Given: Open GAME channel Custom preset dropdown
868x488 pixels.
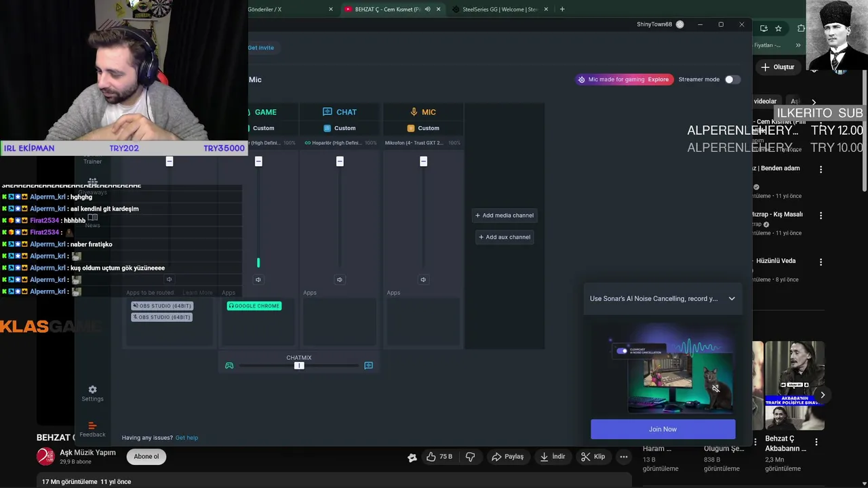Looking at the screenshot, I should [263, 128].
